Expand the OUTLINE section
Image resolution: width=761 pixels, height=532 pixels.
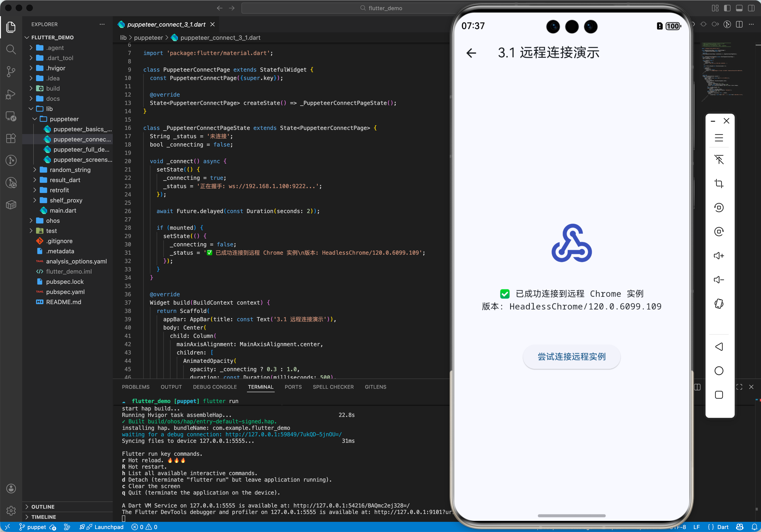pos(43,507)
